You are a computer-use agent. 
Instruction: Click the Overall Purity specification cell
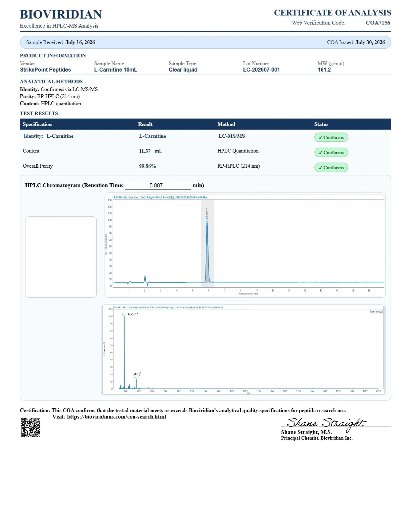[38, 166]
